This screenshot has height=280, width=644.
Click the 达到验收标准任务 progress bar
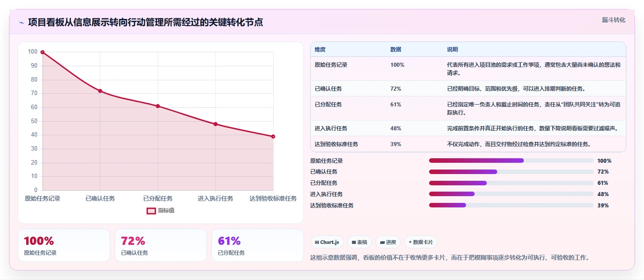[511, 205]
